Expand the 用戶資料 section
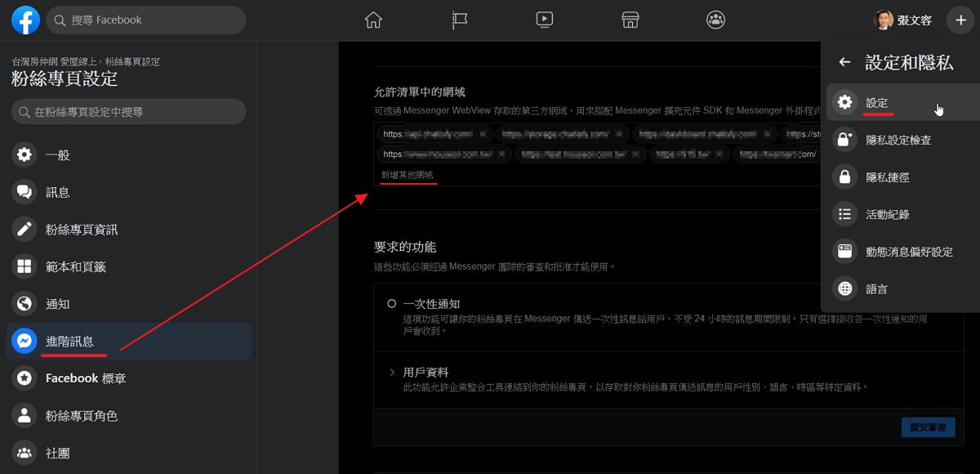The width and height of the screenshot is (980, 474). [392, 373]
